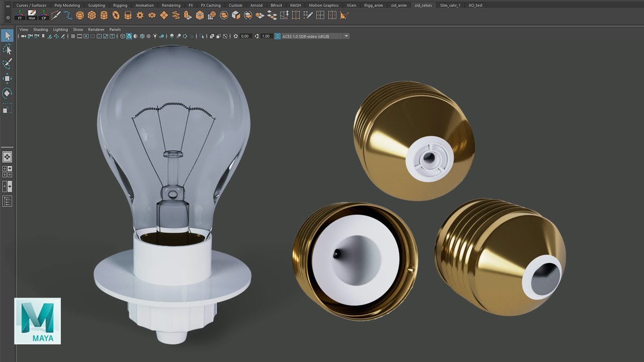Create a polygon torus from shelf
644x362 pixels.
point(116,15)
